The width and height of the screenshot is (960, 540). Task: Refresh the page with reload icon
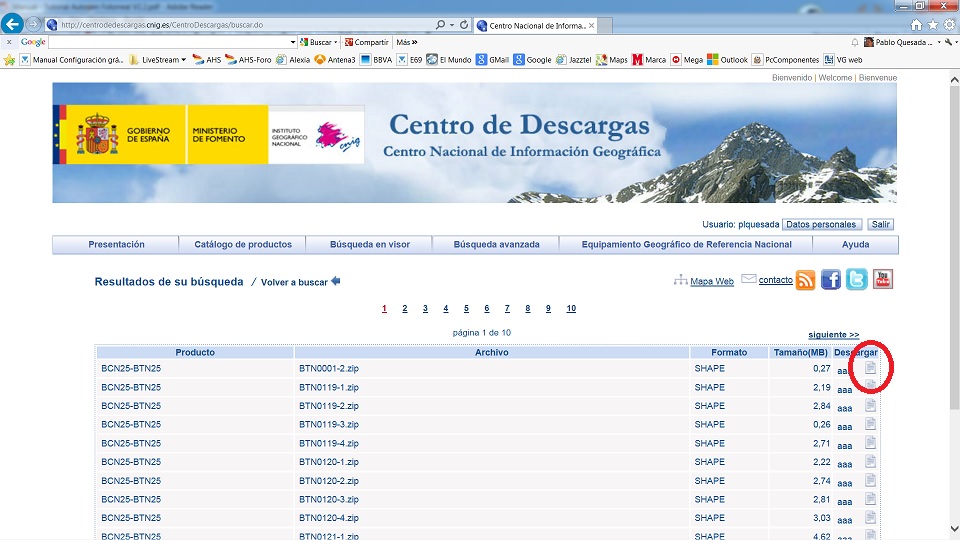pyautogui.click(x=464, y=24)
